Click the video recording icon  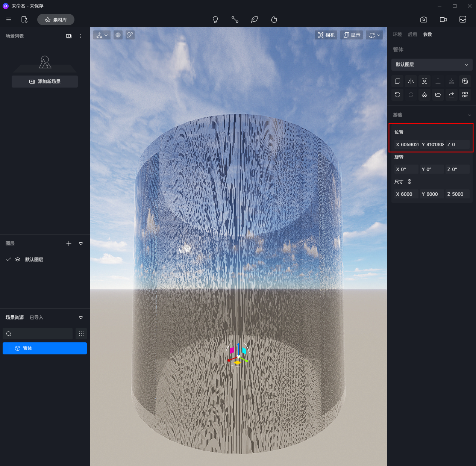point(443,20)
